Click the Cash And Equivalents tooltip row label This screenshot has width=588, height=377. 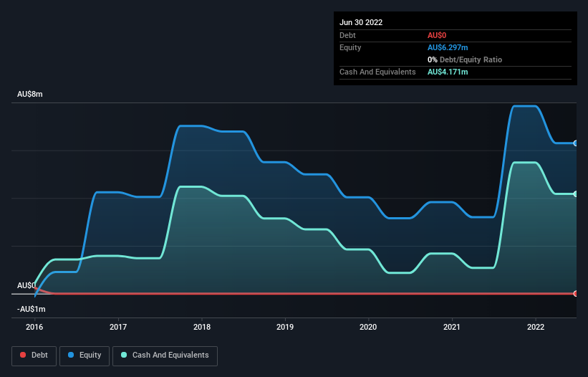pyautogui.click(x=377, y=72)
